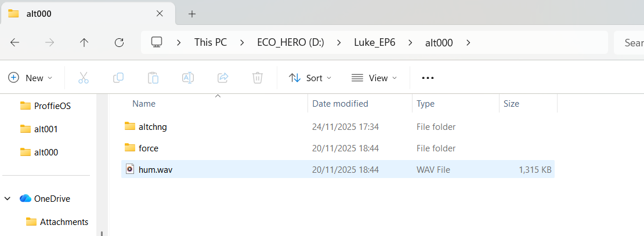Add a new tab with plus button

click(x=192, y=13)
